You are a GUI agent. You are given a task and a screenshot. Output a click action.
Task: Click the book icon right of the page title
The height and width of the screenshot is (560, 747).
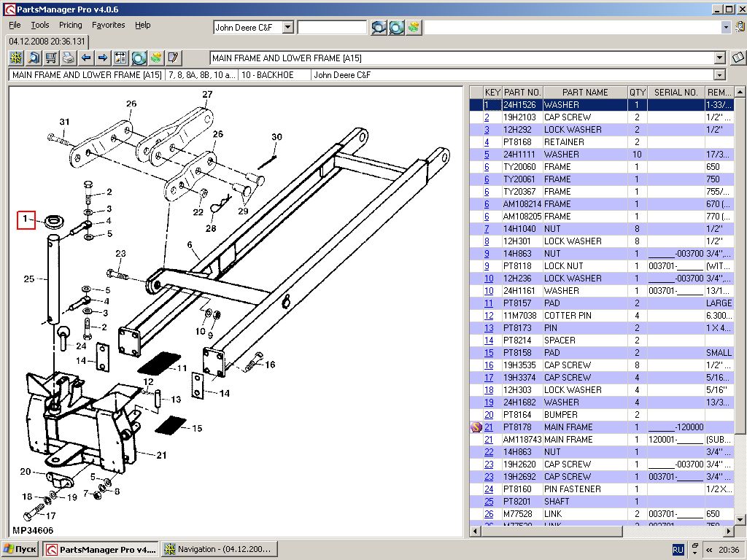[x=738, y=58]
